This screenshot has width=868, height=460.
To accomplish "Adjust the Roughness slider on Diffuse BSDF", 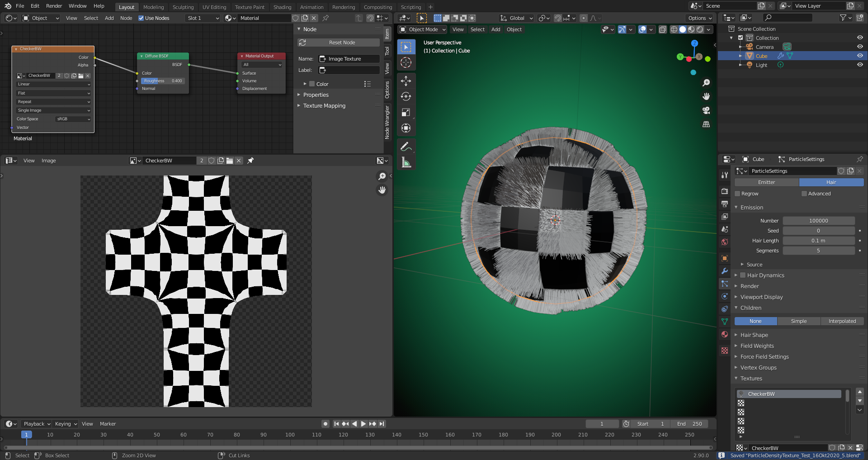I will [x=163, y=81].
